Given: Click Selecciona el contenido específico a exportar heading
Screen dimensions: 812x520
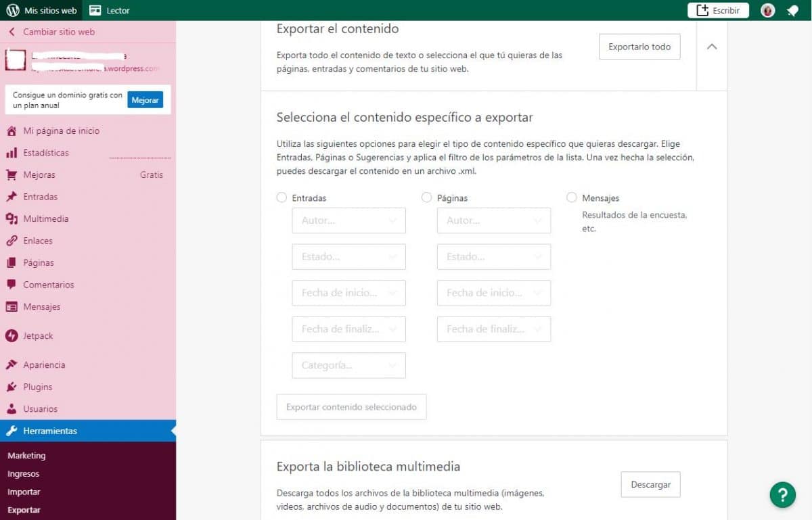Looking at the screenshot, I should click(405, 118).
